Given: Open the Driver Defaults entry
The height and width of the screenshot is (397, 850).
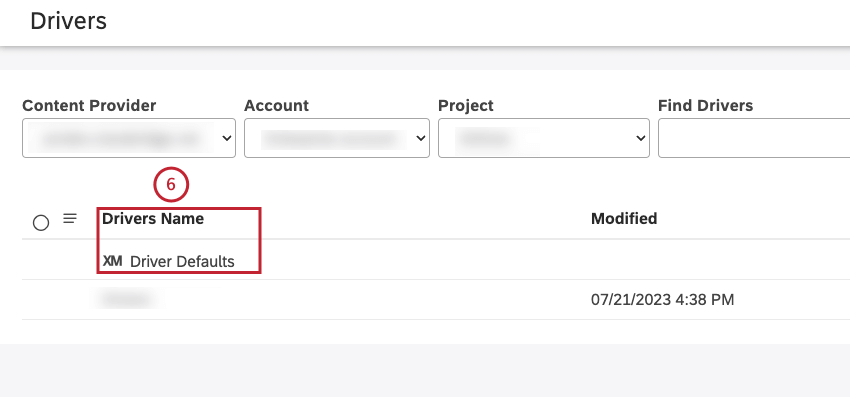Looking at the screenshot, I should (x=182, y=262).
